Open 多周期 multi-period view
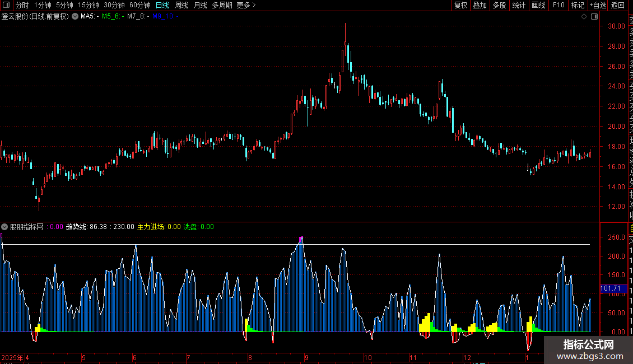Screen dimensions: 633x364 [222, 5]
